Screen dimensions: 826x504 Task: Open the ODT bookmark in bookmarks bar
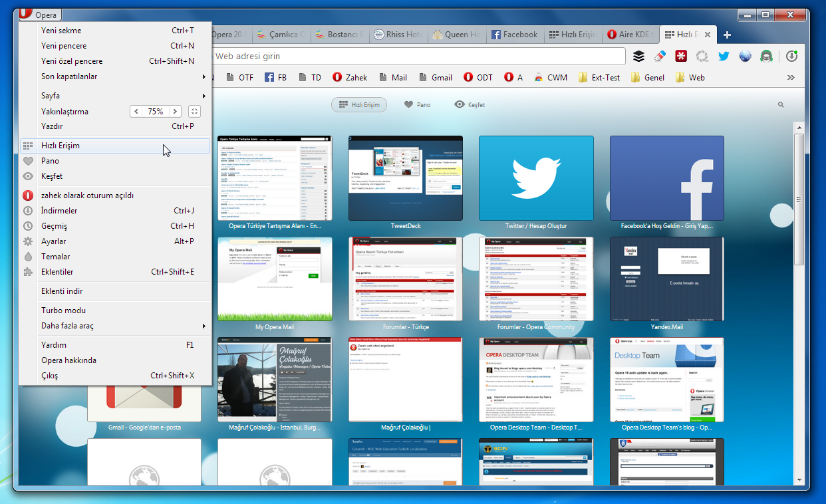click(x=478, y=78)
